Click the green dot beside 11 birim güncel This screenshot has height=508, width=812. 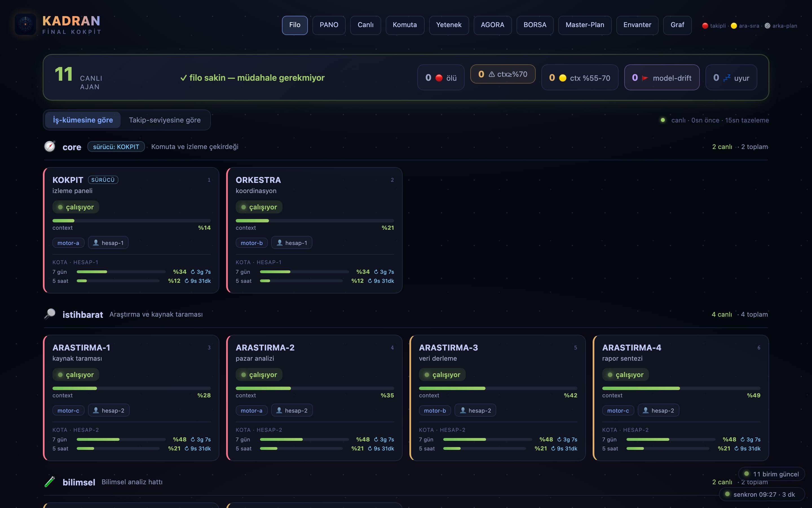[747, 473]
